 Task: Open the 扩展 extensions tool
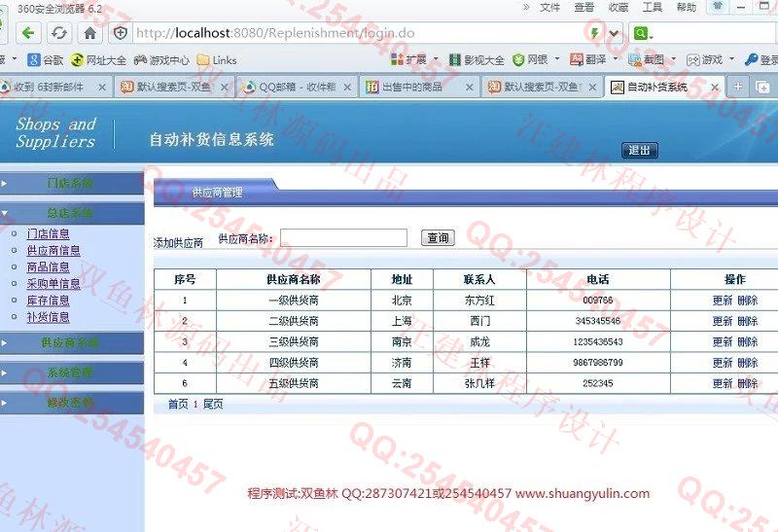coord(408,59)
